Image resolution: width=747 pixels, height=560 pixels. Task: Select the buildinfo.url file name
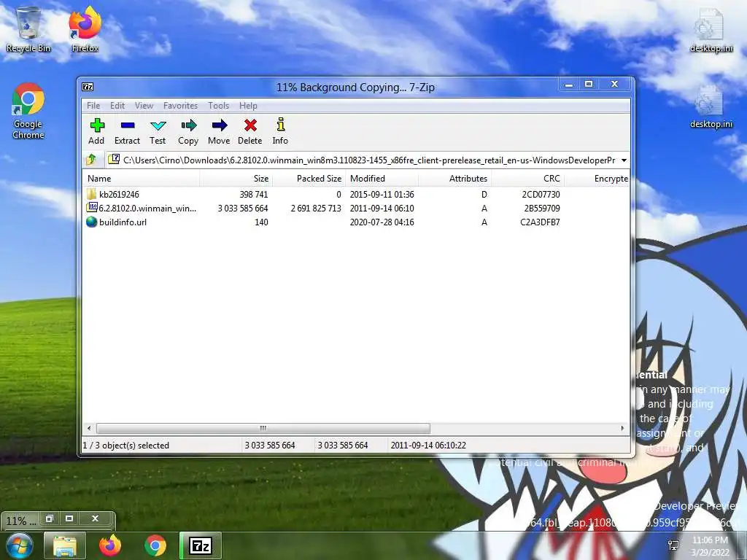pos(123,222)
